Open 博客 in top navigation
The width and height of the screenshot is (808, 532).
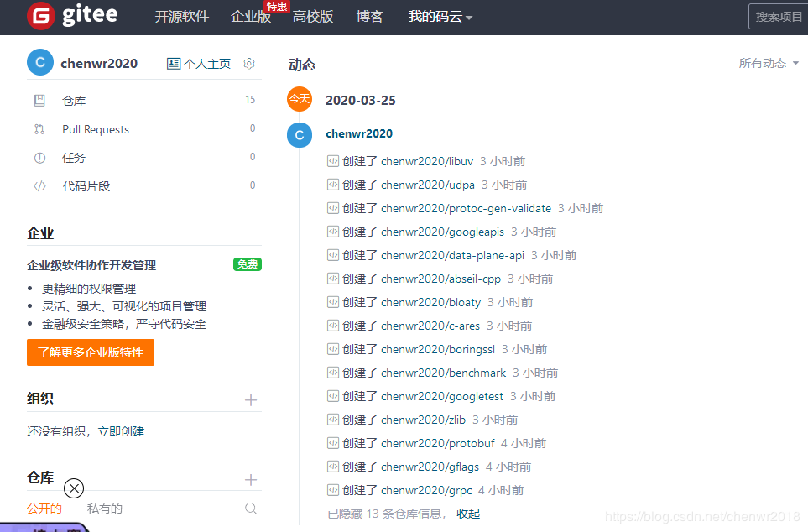tap(370, 17)
